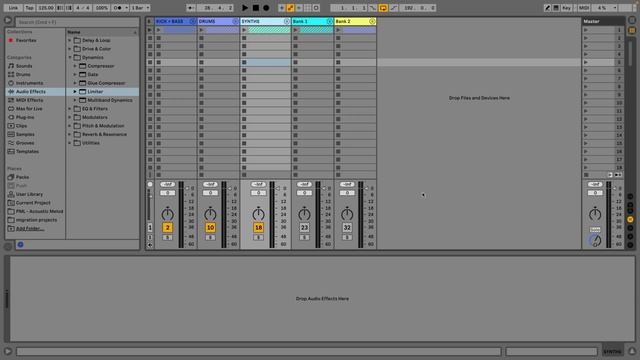The image size is (640, 360).
Task: Expand the Drive & Color folder
Action: 70,49
